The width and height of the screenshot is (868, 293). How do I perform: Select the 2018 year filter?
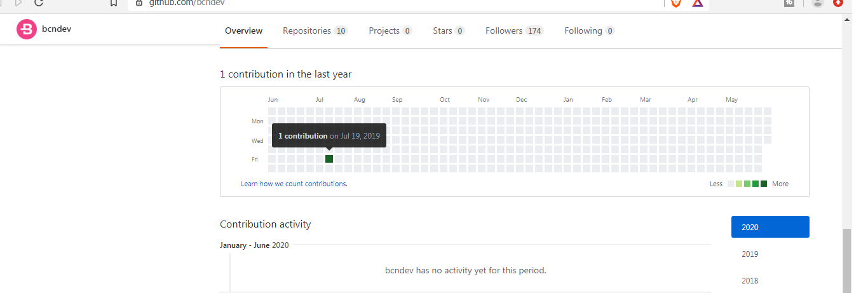coord(750,280)
